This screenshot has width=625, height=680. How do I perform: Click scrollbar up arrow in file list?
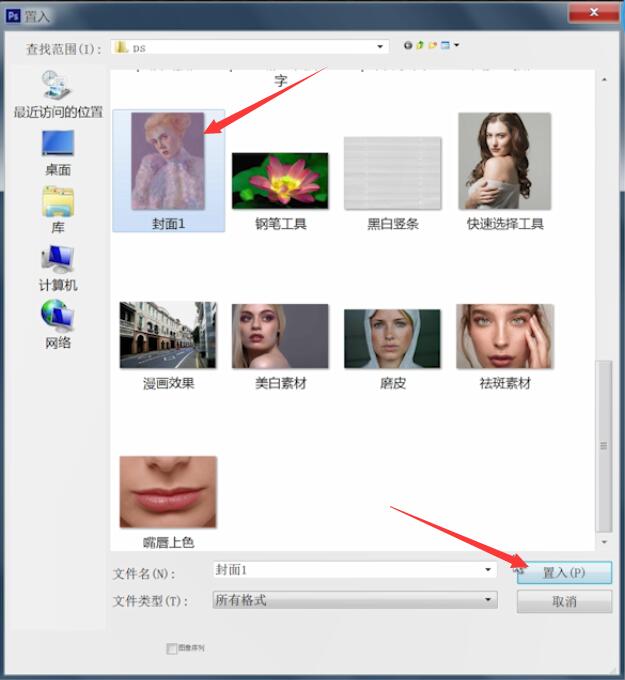(x=604, y=80)
